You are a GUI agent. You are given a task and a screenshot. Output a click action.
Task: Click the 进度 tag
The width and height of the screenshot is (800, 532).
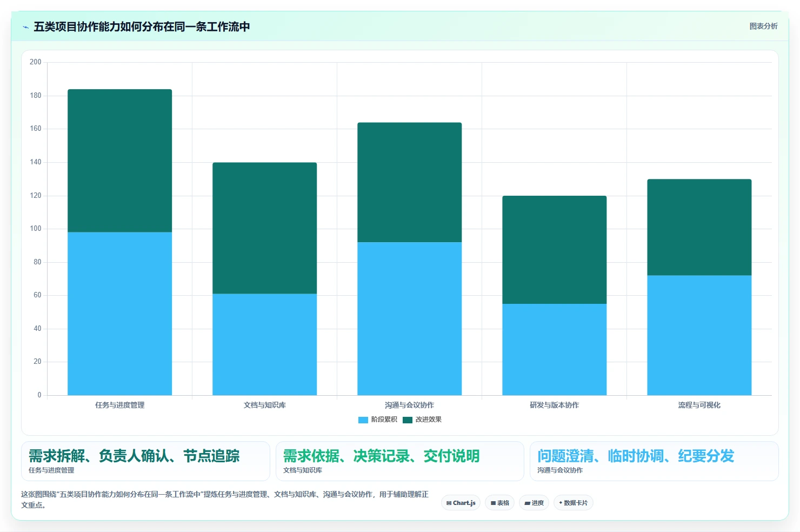pyautogui.click(x=534, y=503)
